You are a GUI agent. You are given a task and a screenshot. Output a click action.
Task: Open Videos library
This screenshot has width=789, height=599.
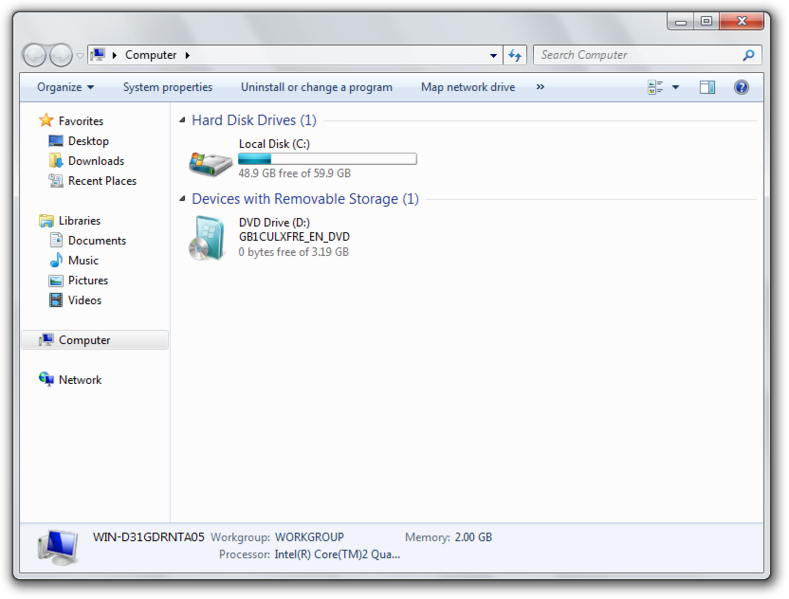(85, 301)
